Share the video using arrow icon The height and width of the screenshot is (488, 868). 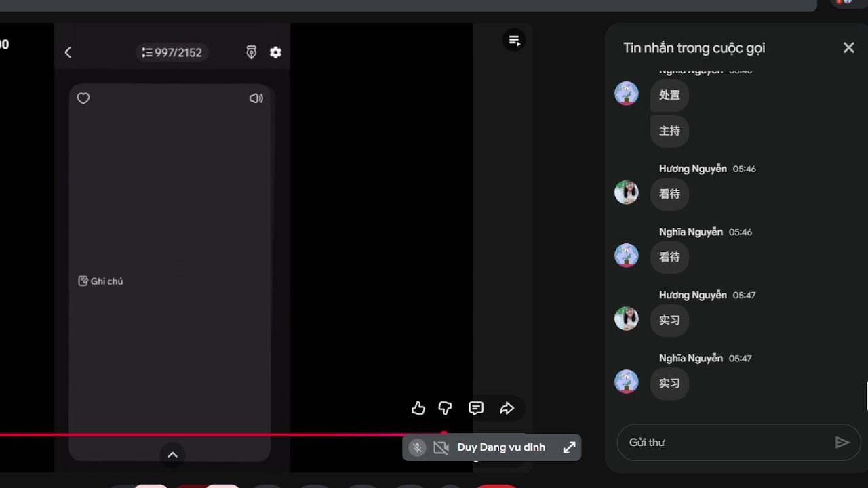pyautogui.click(x=507, y=408)
